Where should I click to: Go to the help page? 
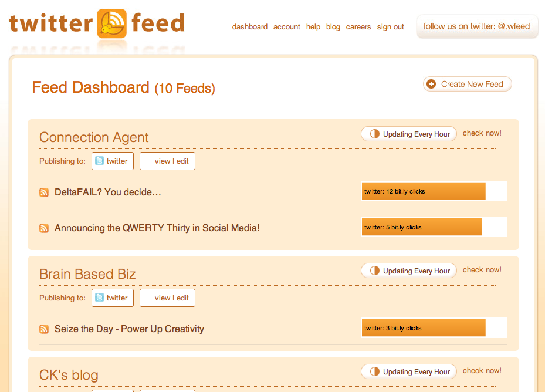click(313, 27)
